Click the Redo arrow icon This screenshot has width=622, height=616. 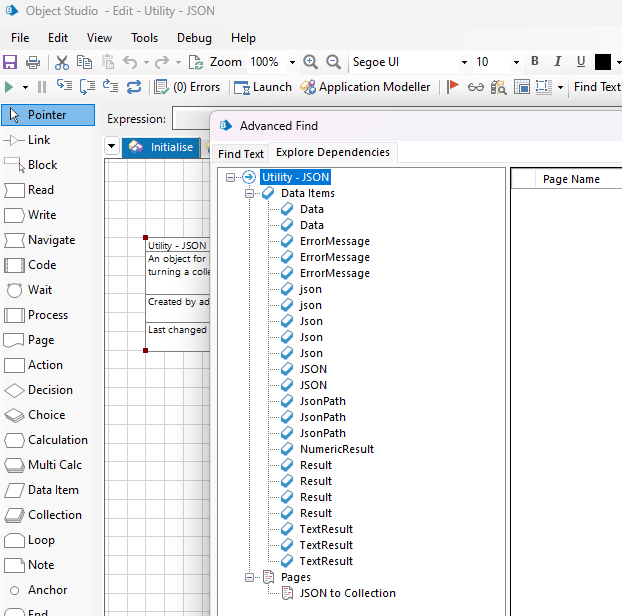162,62
